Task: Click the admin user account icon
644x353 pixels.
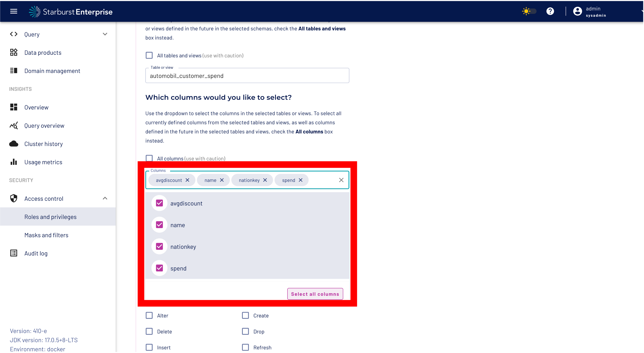Action: click(577, 11)
